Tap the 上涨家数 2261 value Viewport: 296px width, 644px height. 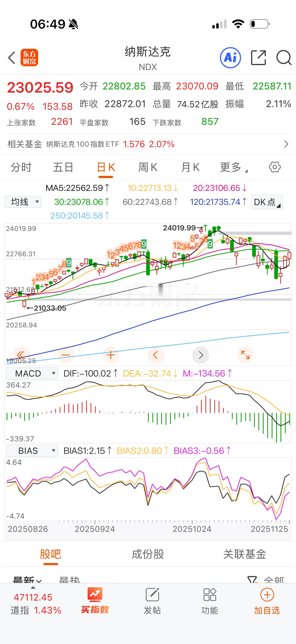tap(62, 122)
